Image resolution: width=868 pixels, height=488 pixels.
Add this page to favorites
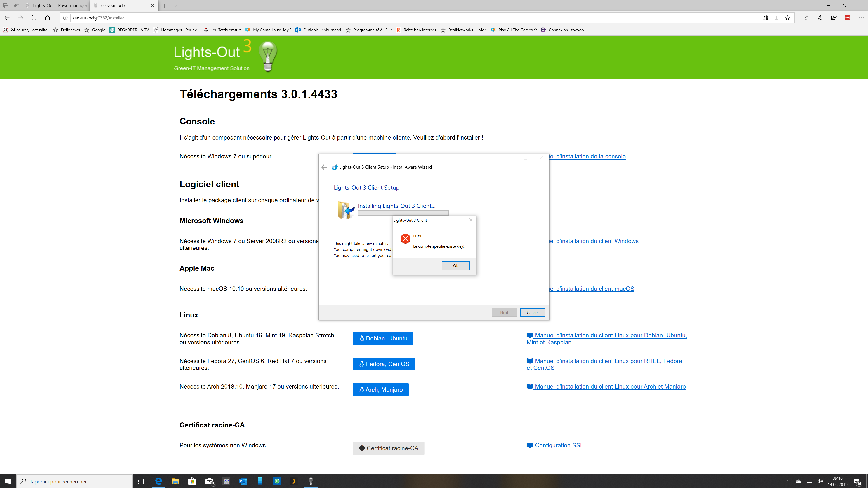point(788,18)
